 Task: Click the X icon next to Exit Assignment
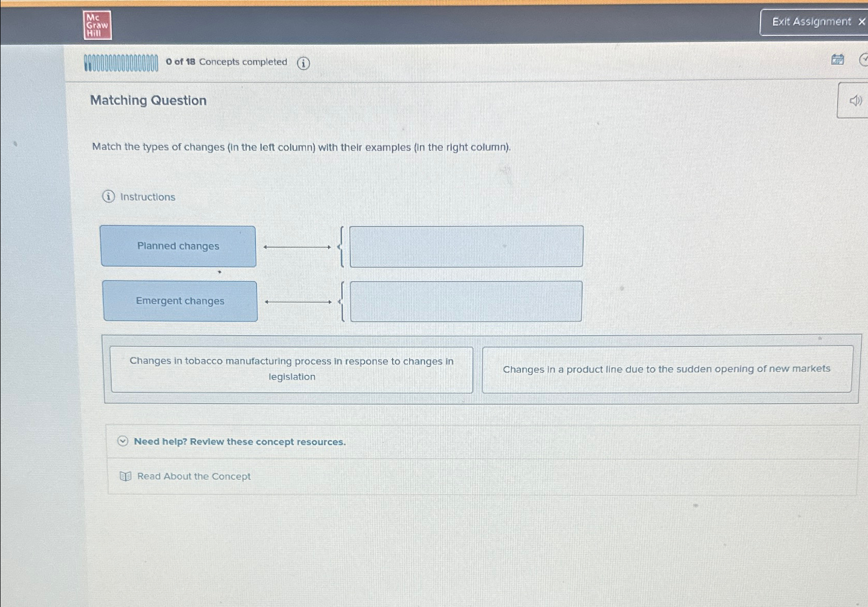coord(861,22)
